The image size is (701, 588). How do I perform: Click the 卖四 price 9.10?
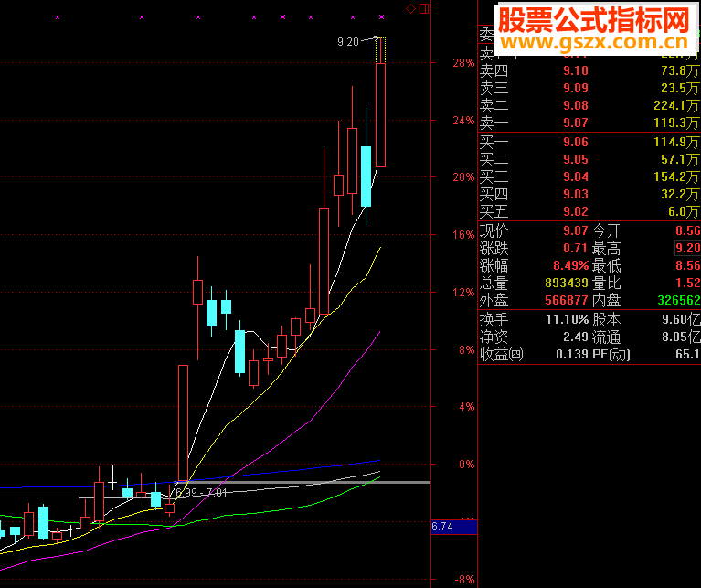[576, 70]
